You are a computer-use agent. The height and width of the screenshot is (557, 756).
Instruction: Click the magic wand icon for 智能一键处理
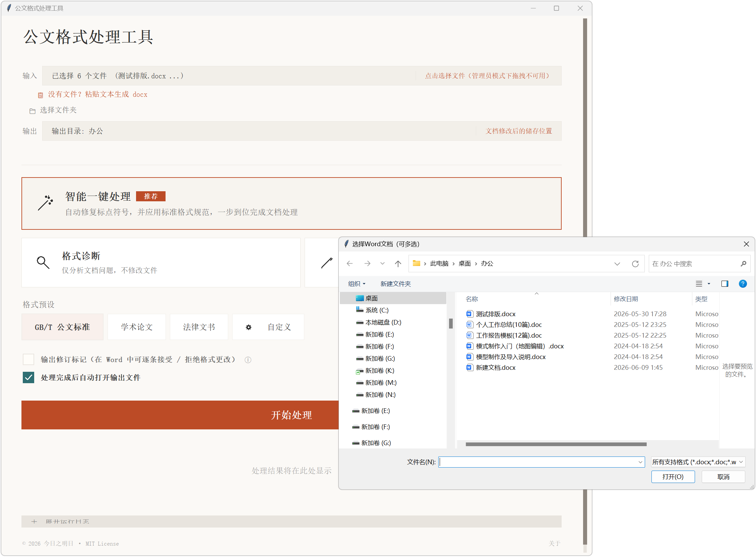pos(45,203)
